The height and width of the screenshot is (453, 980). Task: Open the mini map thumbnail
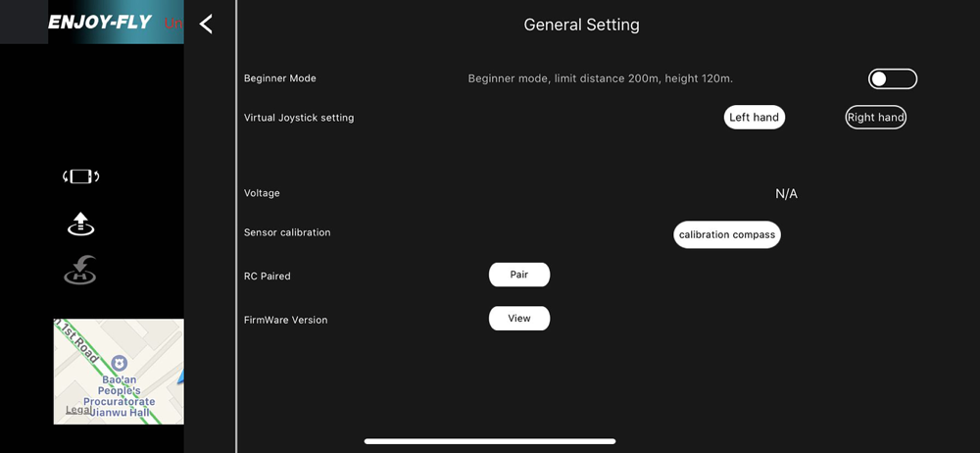pyautogui.click(x=119, y=372)
